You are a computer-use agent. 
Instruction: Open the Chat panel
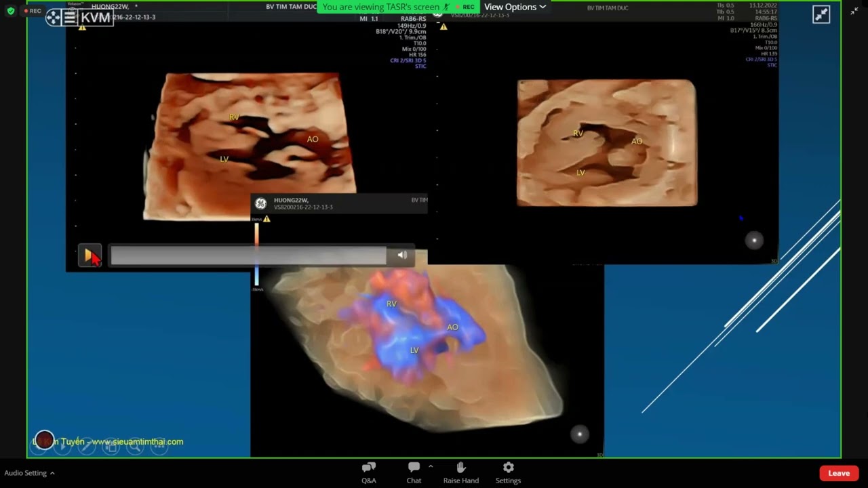414,472
